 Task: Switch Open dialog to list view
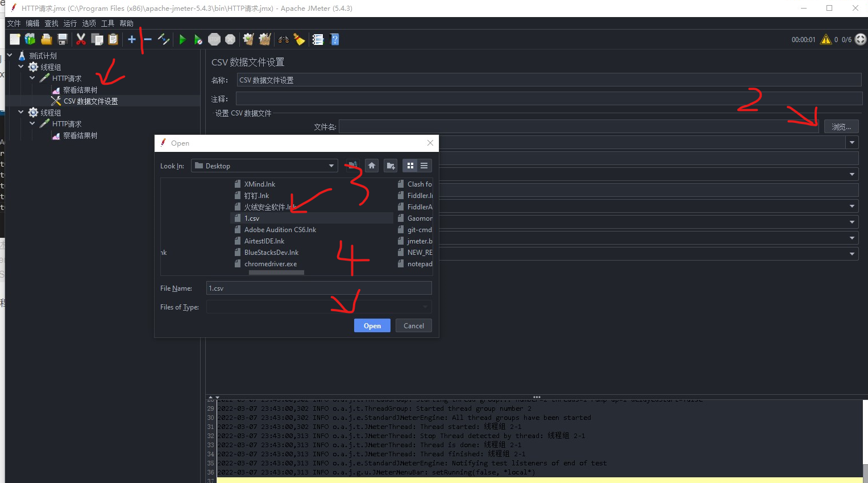[424, 166]
